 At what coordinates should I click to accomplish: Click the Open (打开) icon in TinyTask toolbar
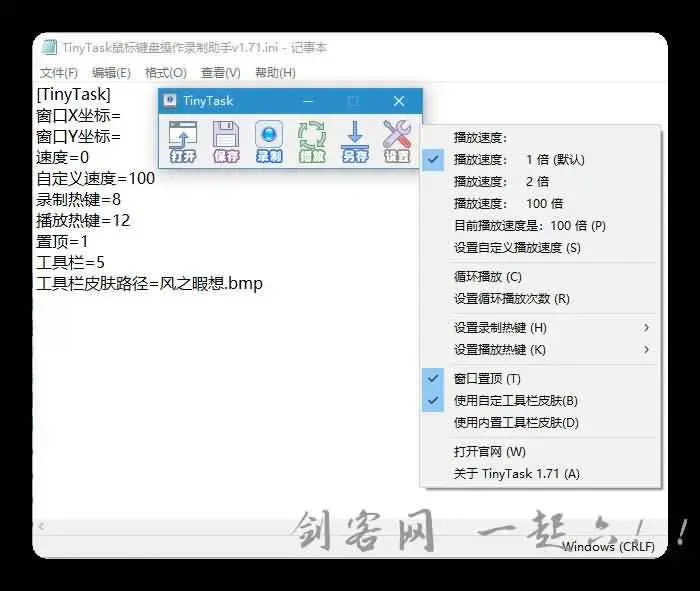183,142
